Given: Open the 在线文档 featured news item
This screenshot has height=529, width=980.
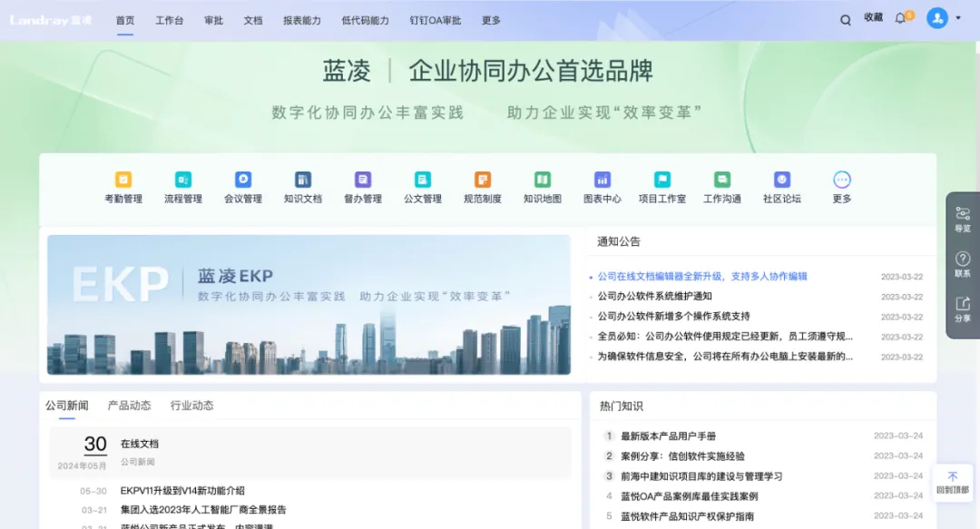Looking at the screenshot, I should pos(140,444).
